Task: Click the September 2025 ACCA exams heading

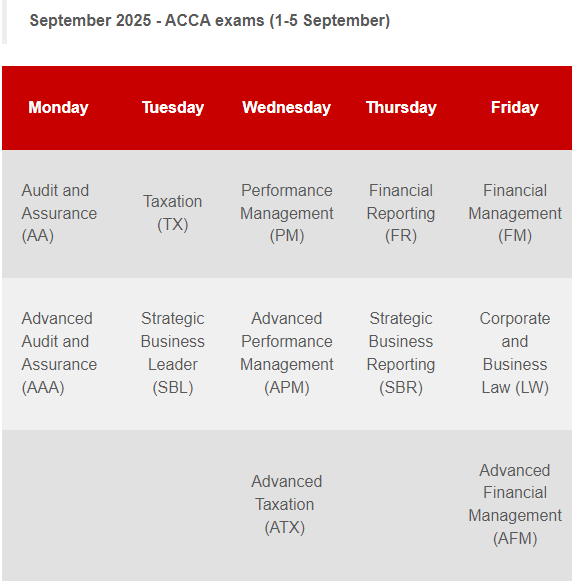Action: [x=210, y=20]
